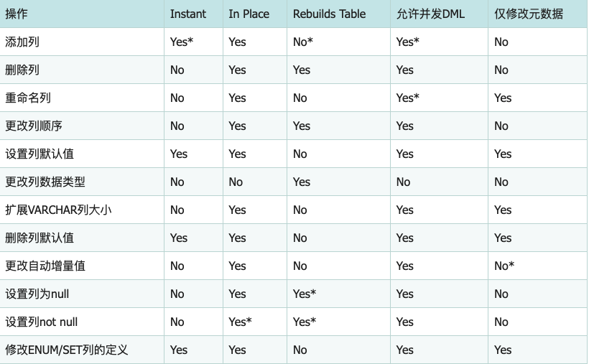Image resolution: width=589 pixels, height=364 pixels.
Task: Select the 添加列 row label
Action: [22, 42]
